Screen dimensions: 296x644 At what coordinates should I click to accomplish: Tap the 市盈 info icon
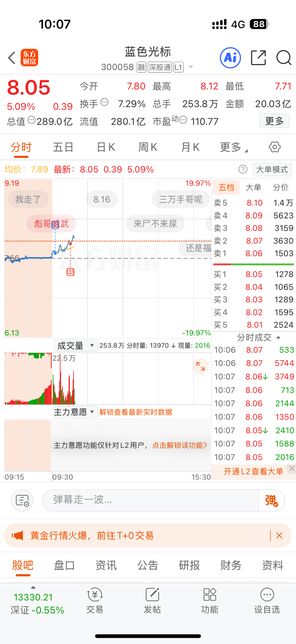(183, 120)
